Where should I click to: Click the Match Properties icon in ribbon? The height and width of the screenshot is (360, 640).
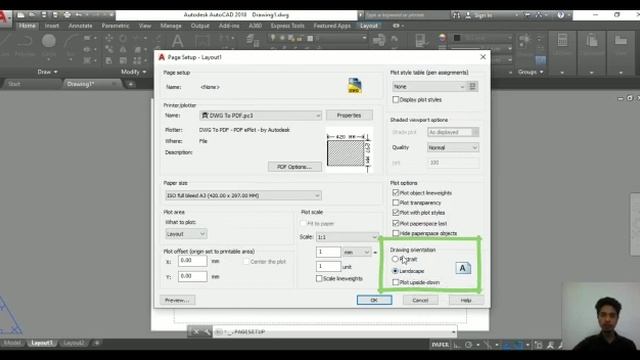421,40
